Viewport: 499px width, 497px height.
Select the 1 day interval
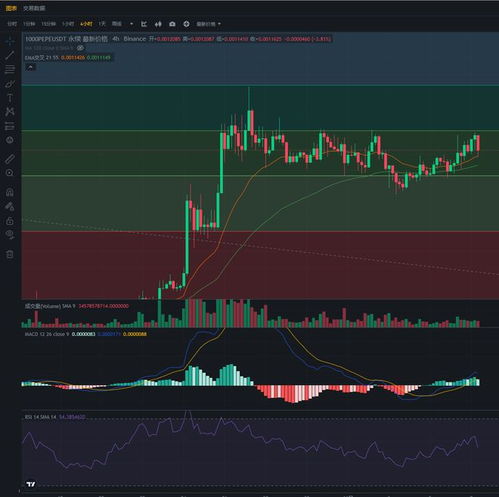(x=102, y=24)
